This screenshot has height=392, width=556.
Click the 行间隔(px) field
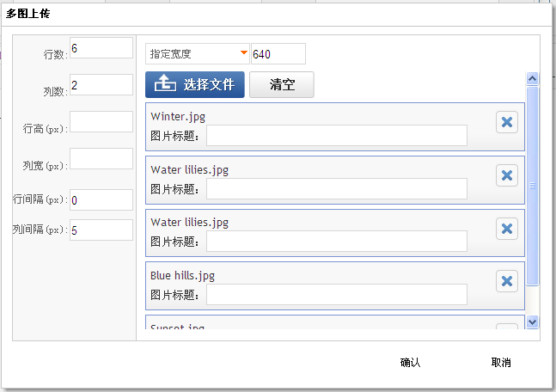pyautogui.click(x=101, y=199)
